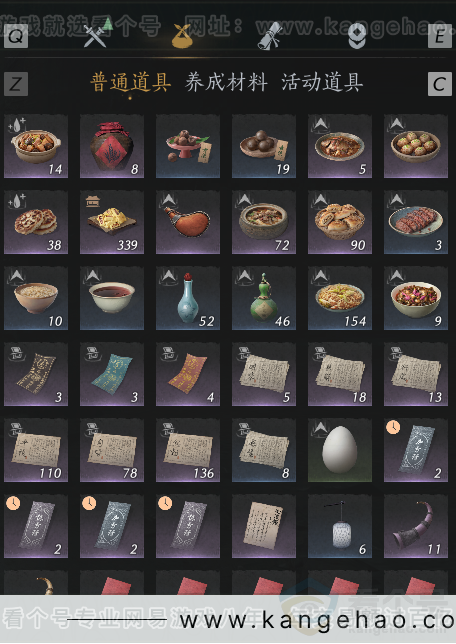
Task: Select the gold pouch items category
Action: 182,36
